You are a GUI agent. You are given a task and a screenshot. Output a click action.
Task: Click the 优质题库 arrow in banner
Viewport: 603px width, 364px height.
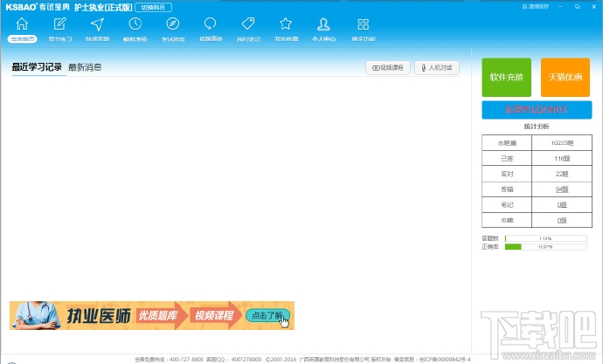click(x=162, y=316)
